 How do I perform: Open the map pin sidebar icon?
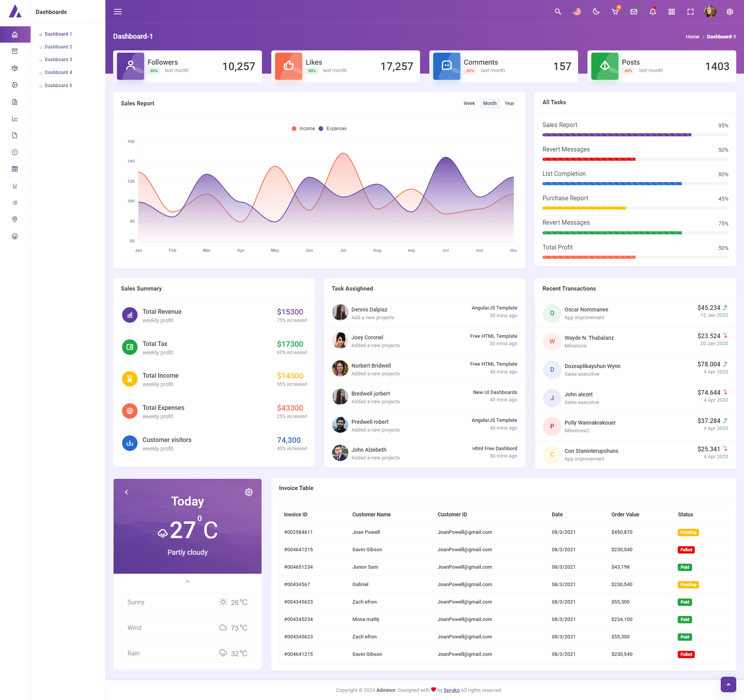[15, 219]
